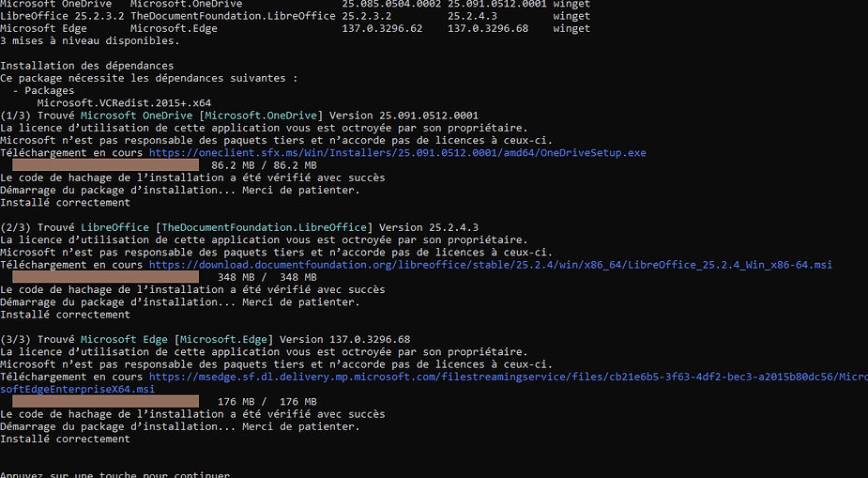Click the LibreOffice 348 MB progress bar
Image resolution: width=868 pixels, height=478 pixels.
[x=105, y=277]
